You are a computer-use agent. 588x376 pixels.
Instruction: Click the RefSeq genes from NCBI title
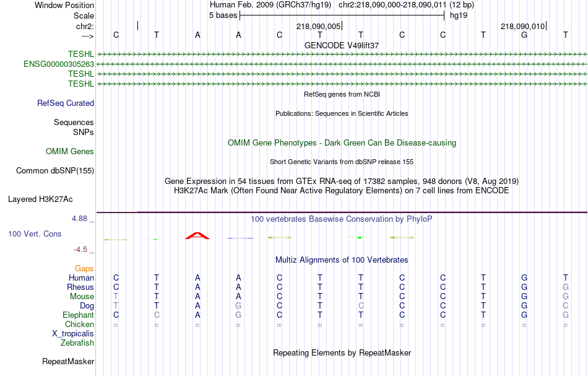[x=342, y=94]
